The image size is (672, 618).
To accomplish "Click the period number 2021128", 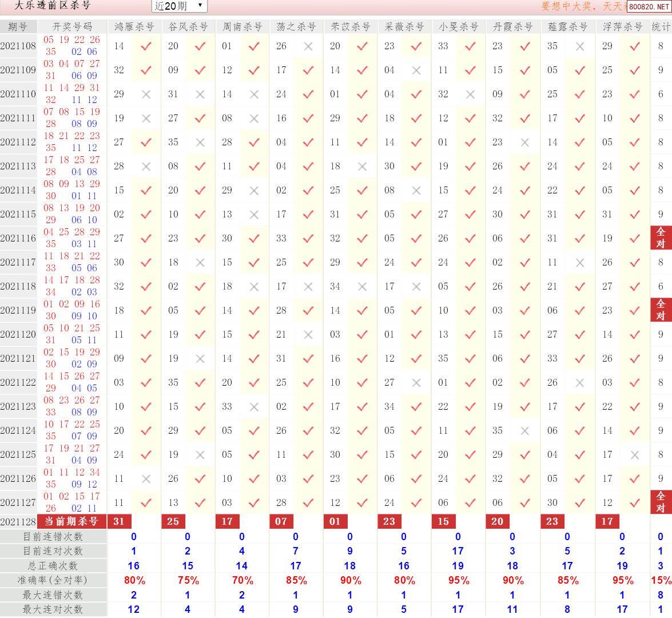I will tap(18, 522).
